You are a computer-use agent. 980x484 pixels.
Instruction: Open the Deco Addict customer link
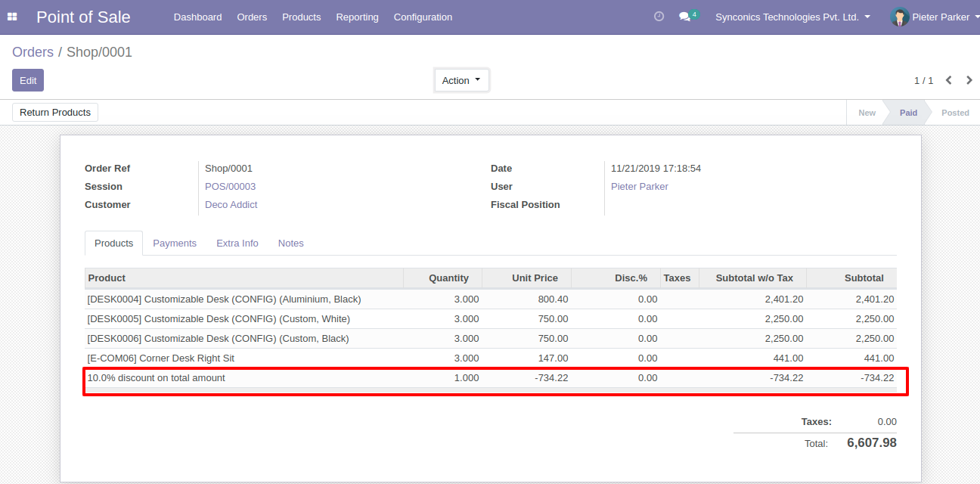tap(231, 204)
